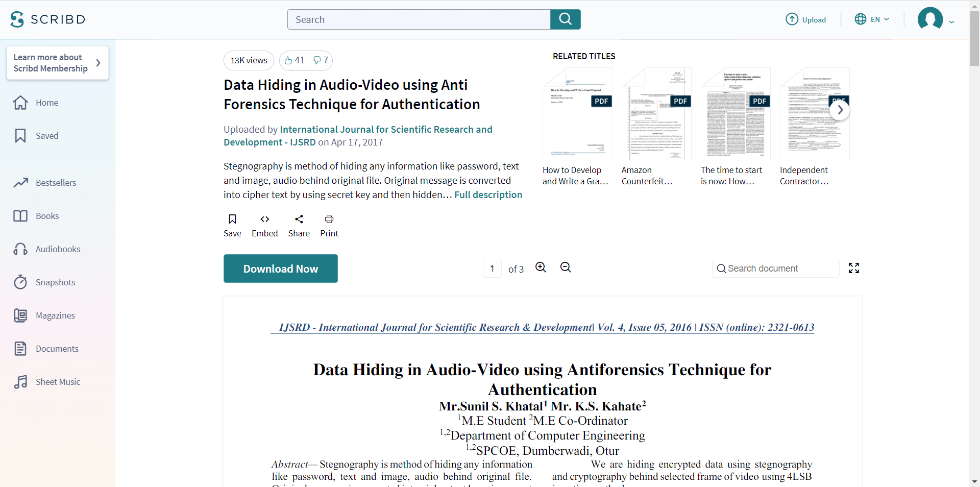
Task: Click the Amazon Counterfeit title text
Action: (x=647, y=176)
